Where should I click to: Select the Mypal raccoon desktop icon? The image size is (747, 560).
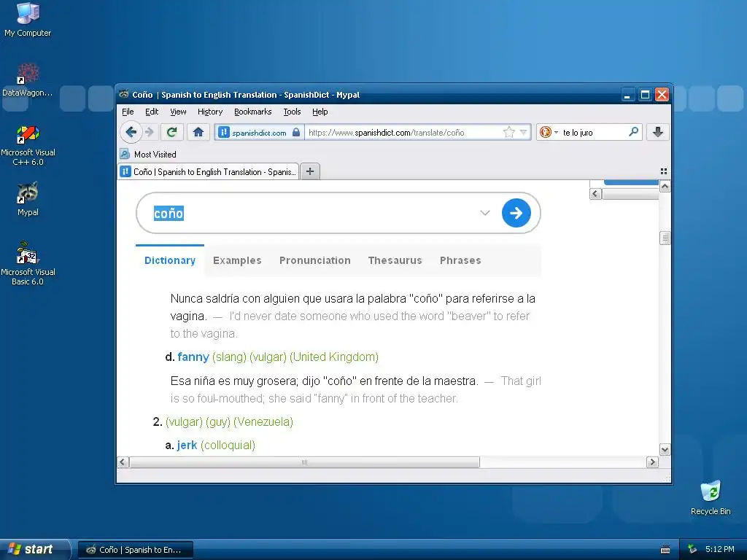(x=28, y=199)
